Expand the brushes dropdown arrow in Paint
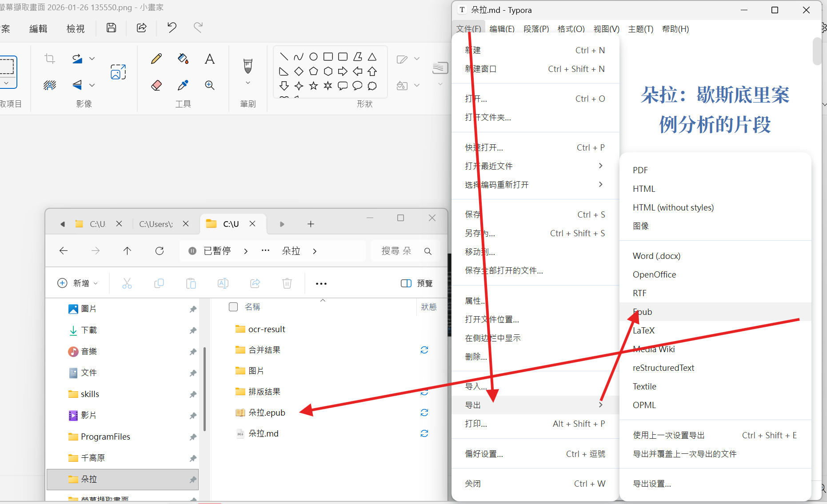This screenshot has width=827, height=504. [248, 83]
